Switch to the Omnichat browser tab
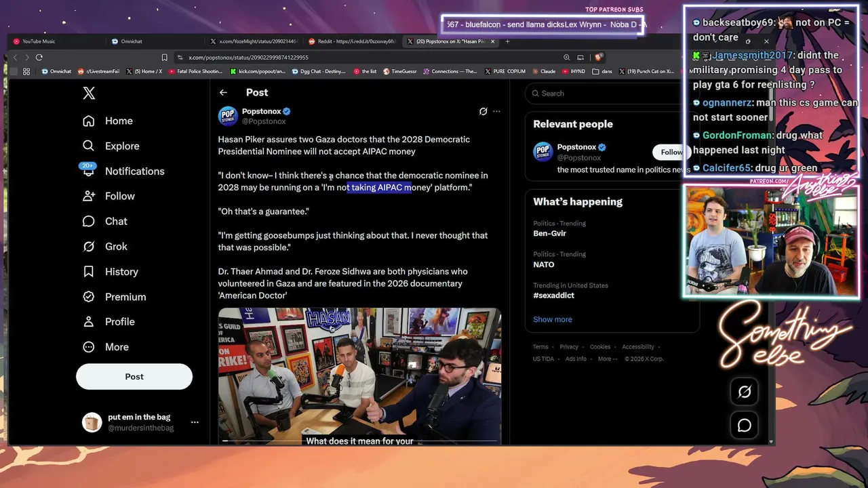Viewport: 868px width, 488px height. pos(155,41)
